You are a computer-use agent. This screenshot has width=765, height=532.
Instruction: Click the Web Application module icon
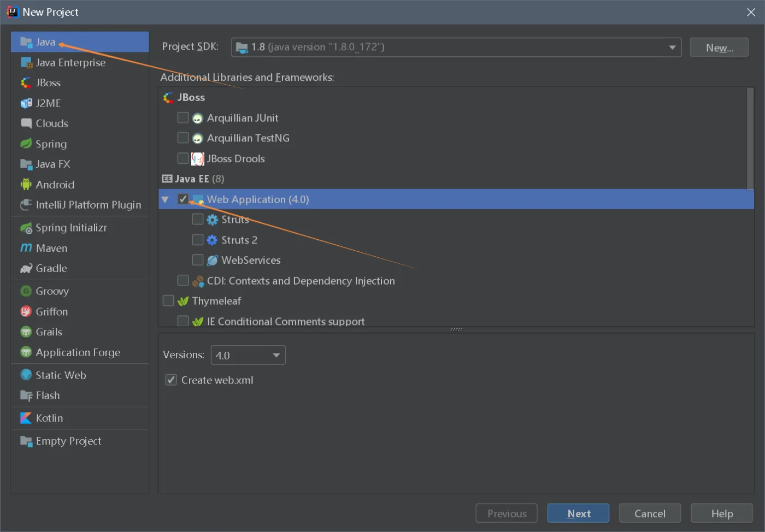(198, 200)
